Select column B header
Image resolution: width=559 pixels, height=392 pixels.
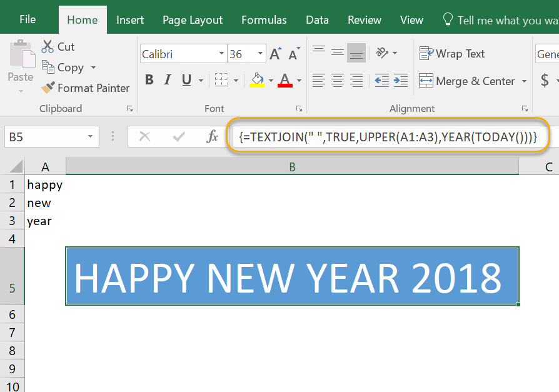coord(292,166)
